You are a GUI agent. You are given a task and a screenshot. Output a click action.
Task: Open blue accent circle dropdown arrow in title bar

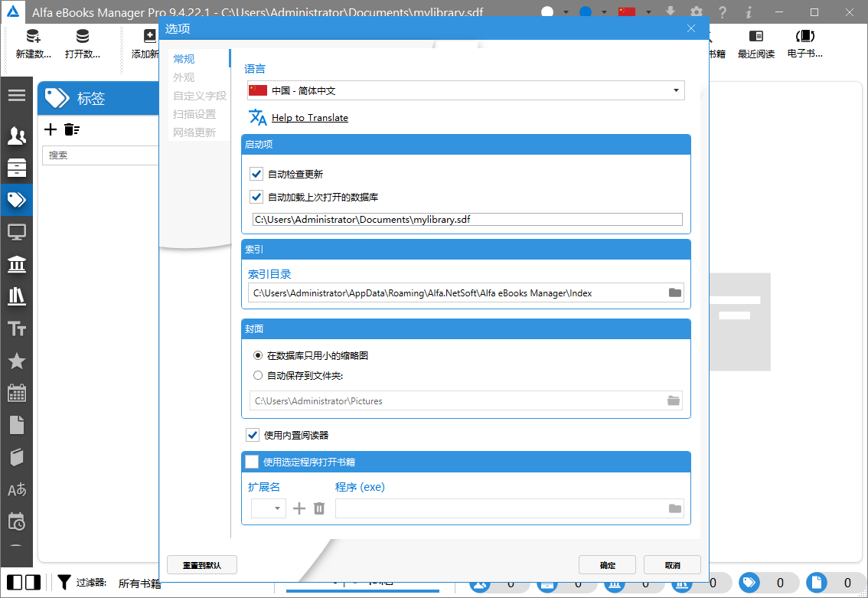coord(604,12)
